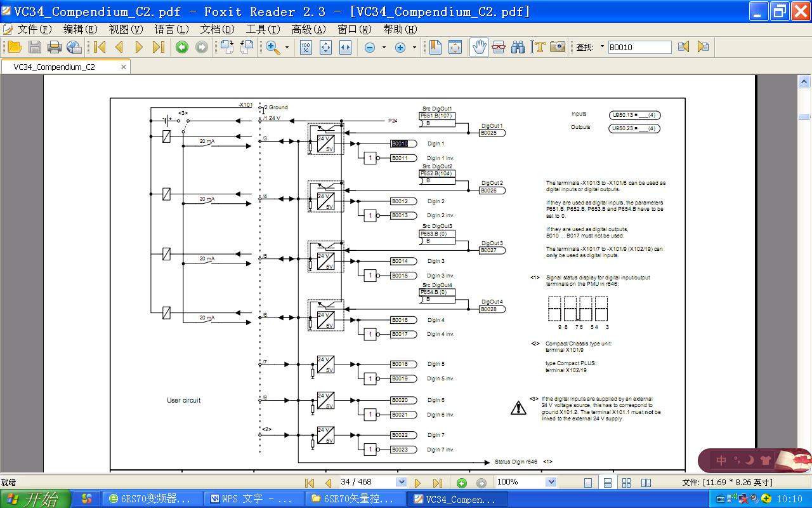The image size is (812, 508).
Task: Click the Windows 开始 Start button
Action: coord(35,499)
